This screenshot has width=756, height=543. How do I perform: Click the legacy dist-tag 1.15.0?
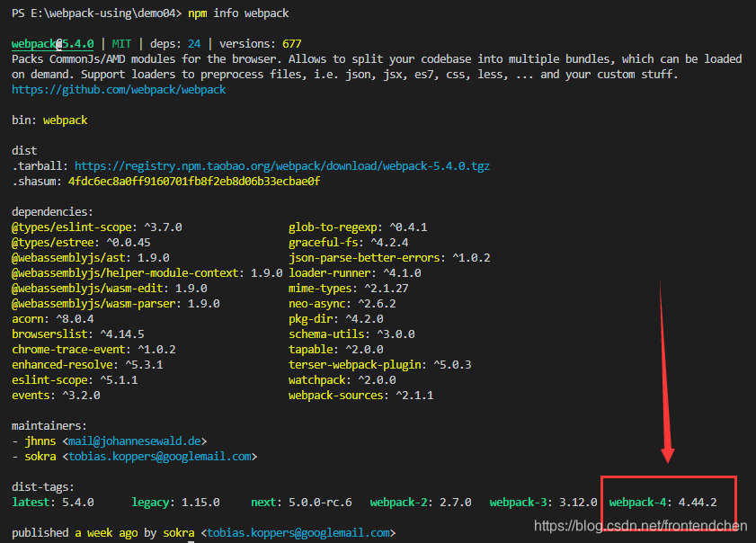click(x=175, y=503)
